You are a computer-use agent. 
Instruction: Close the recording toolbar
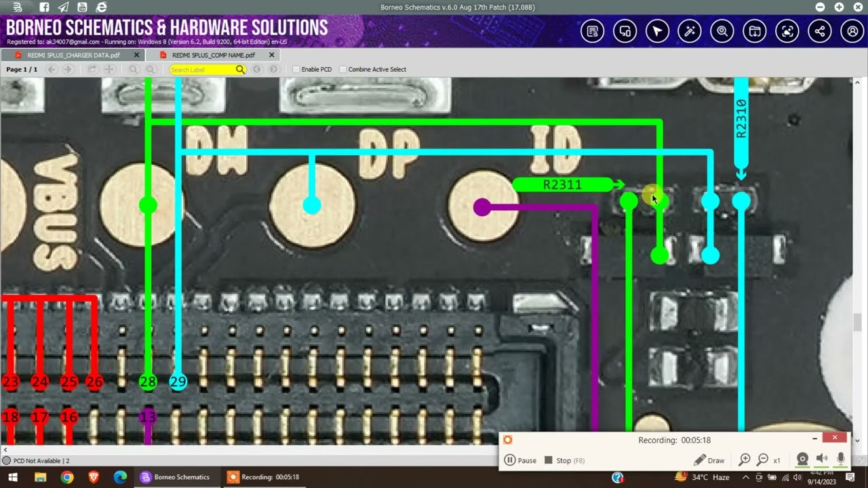tap(834, 438)
